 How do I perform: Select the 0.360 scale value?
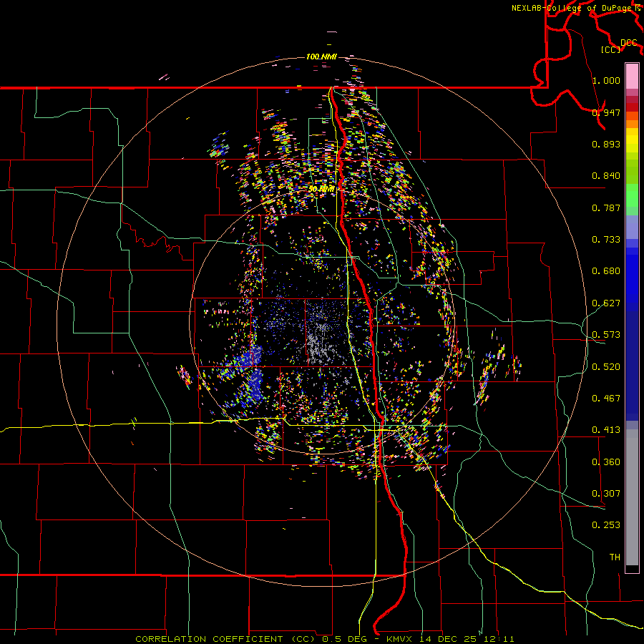[x=606, y=462]
